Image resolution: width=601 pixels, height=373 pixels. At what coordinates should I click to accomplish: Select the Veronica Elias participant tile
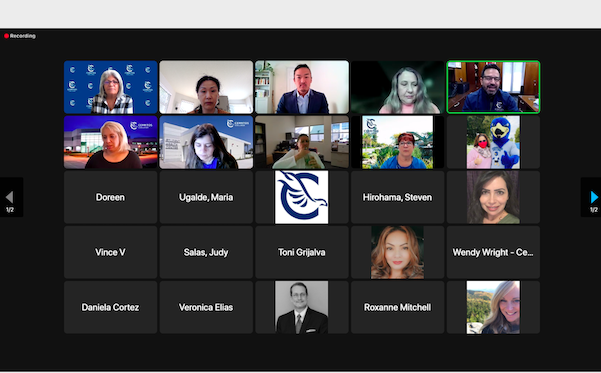[x=206, y=307]
